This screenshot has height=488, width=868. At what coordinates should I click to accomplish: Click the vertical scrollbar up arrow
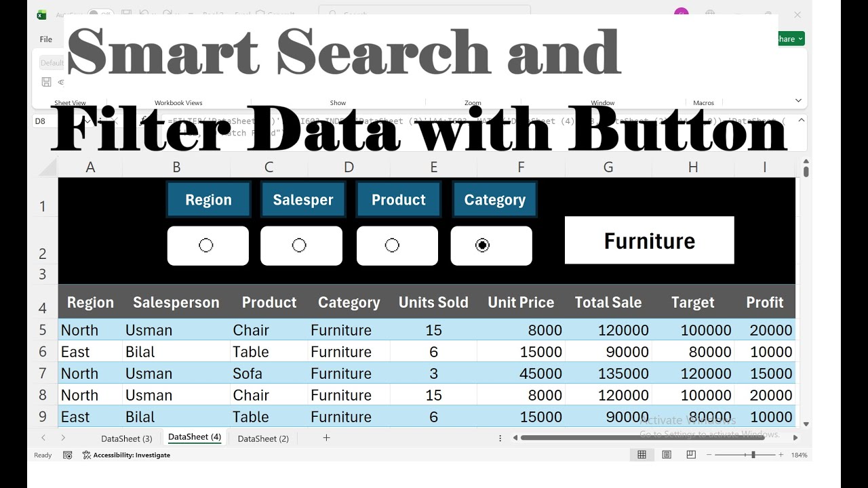pos(806,161)
